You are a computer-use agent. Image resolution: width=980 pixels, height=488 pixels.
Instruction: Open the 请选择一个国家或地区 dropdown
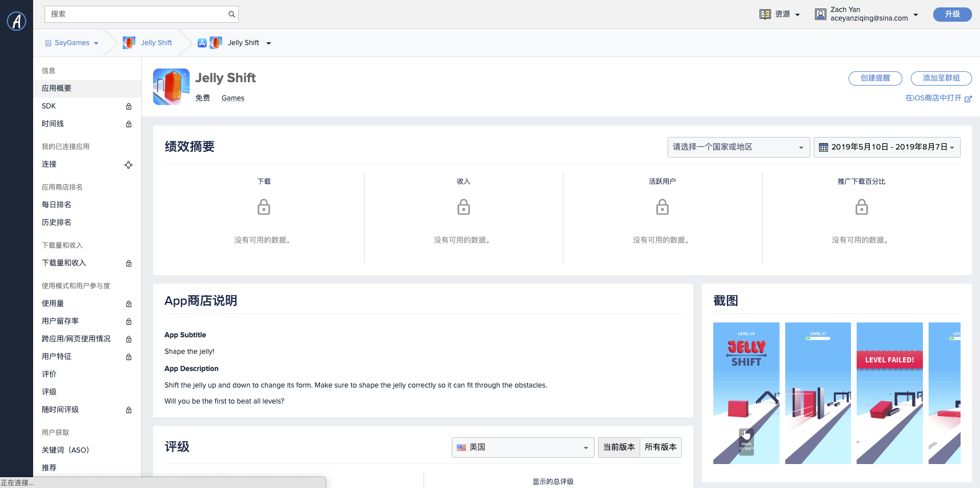click(x=738, y=147)
